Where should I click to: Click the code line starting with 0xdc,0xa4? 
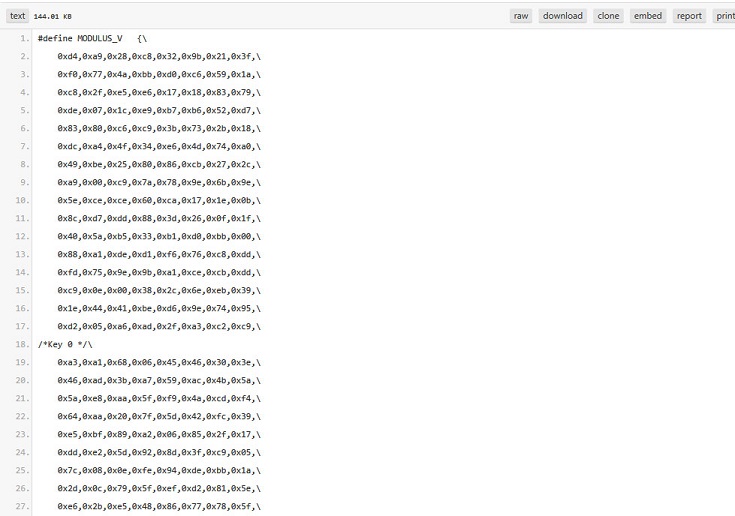(159, 147)
